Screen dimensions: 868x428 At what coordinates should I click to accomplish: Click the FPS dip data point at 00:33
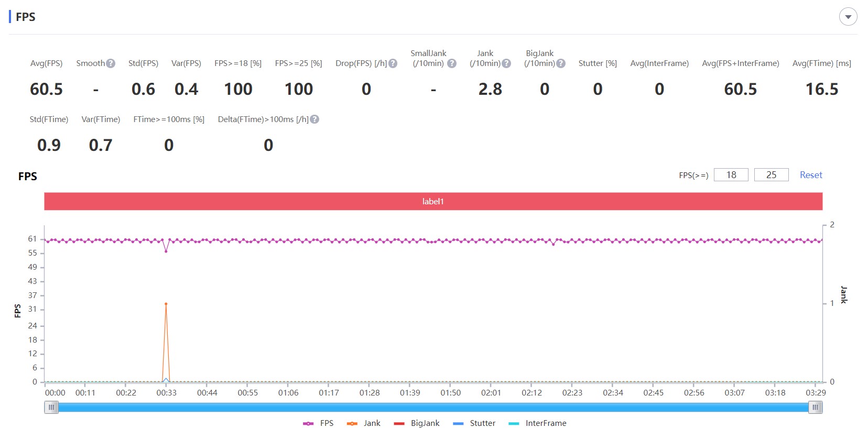(166, 251)
